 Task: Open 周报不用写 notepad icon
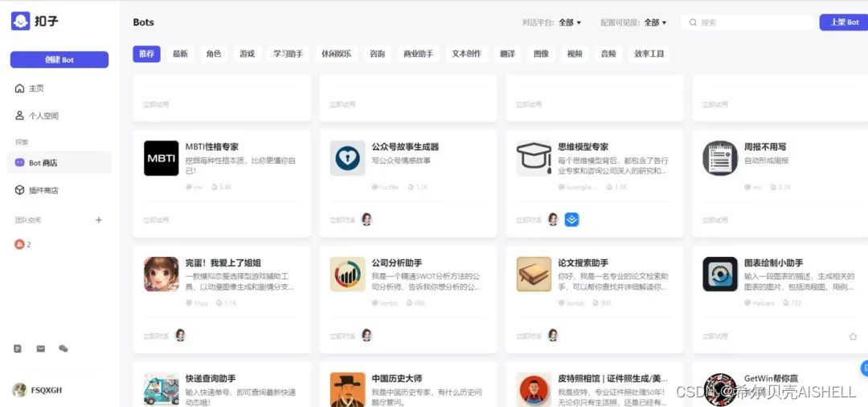coord(720,158)
